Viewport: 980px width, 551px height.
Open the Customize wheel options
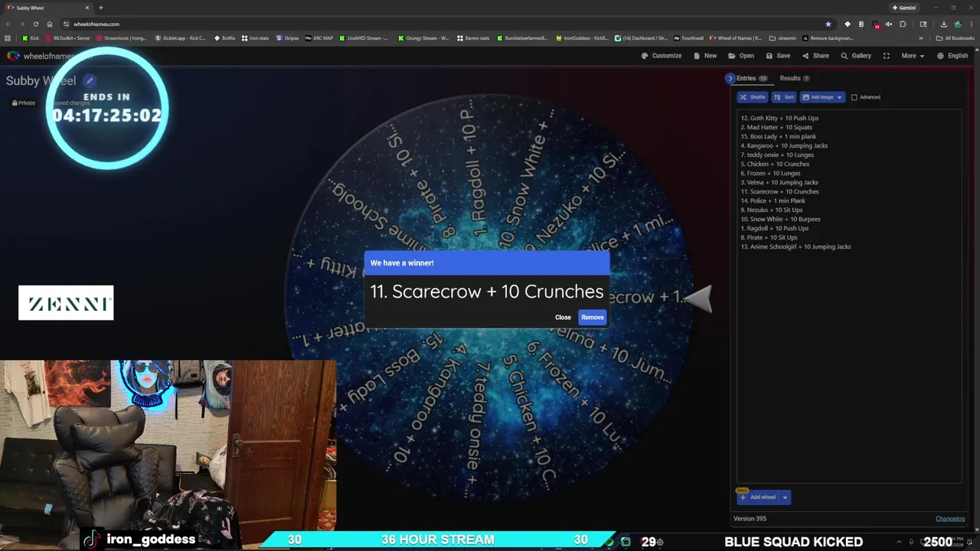coord(661,56)
